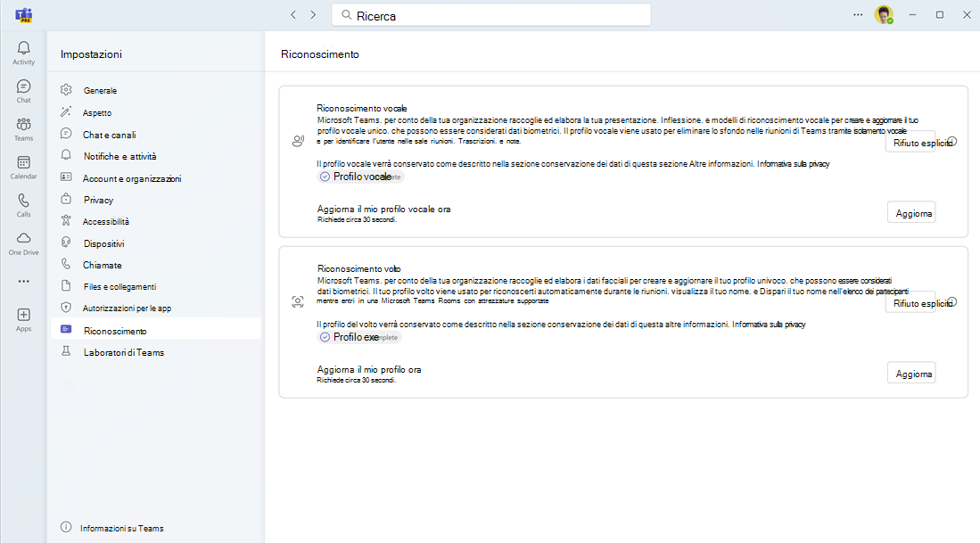
Task: Open Informativa sulla privacy link in voice section
Action: [793, 164]
